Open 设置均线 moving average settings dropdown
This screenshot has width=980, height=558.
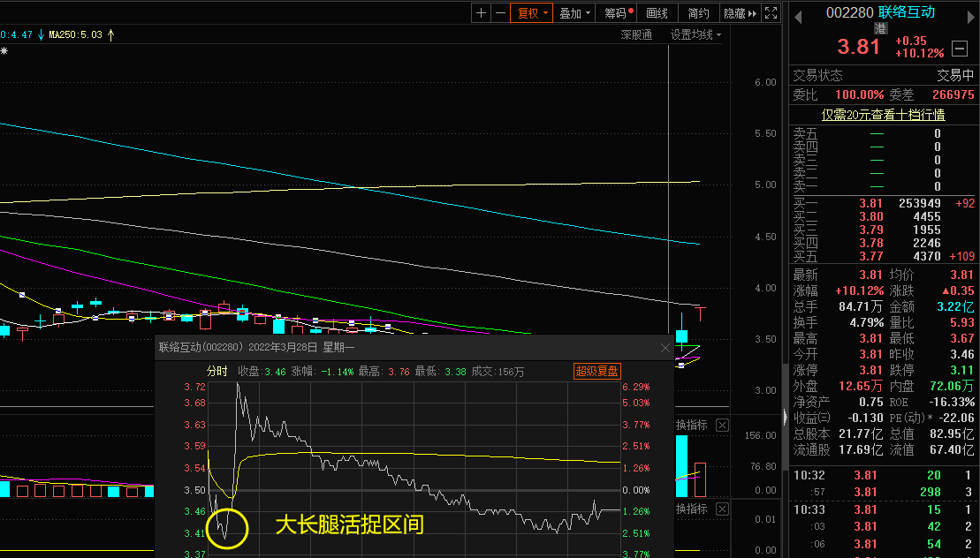[x=695, y=35]
